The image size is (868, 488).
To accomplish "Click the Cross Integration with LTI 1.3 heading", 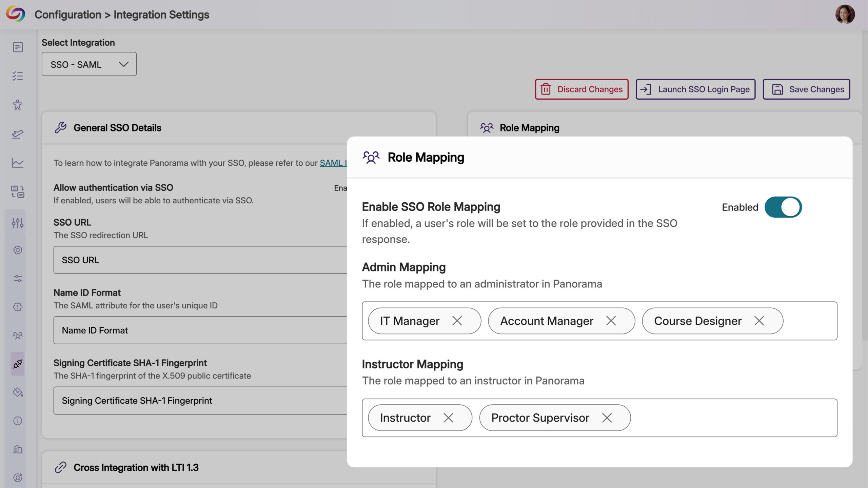I will coord(136,467).
